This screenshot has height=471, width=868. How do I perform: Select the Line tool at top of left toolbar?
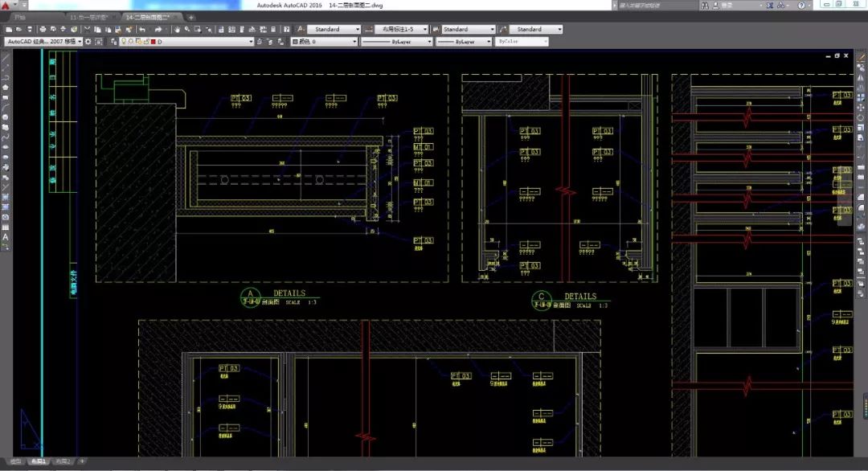(6, 59)
